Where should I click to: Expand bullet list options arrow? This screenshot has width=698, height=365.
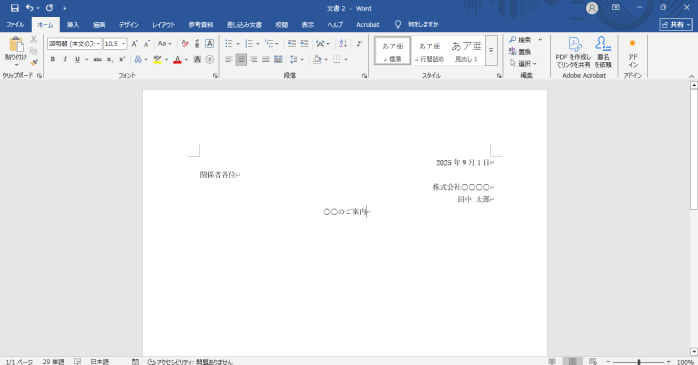238,44
